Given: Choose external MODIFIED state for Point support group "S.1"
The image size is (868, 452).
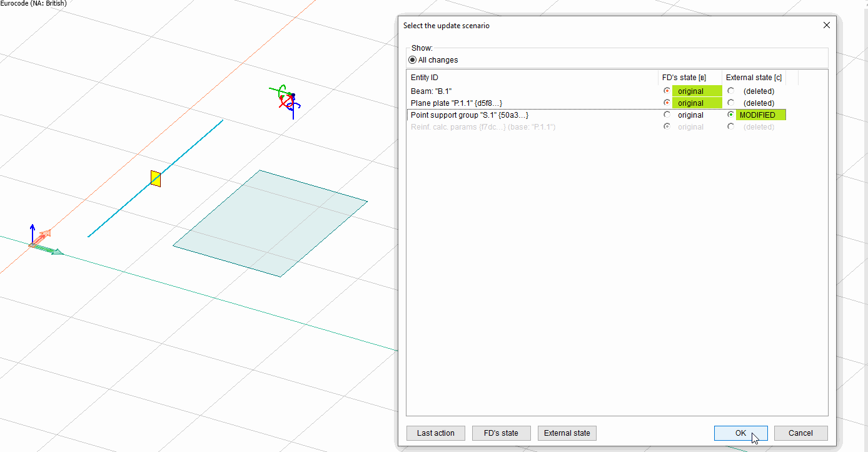Looking at the screenshot, I should tap(730, 115).
